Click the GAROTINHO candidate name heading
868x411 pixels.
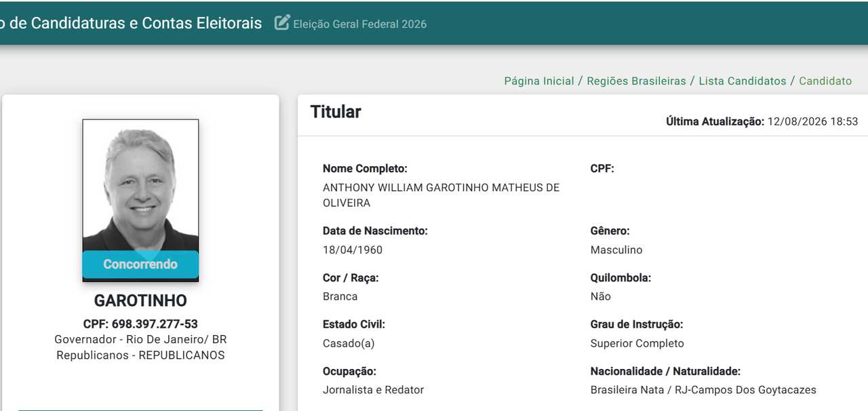pyautogui.click(x=140, y=300)
